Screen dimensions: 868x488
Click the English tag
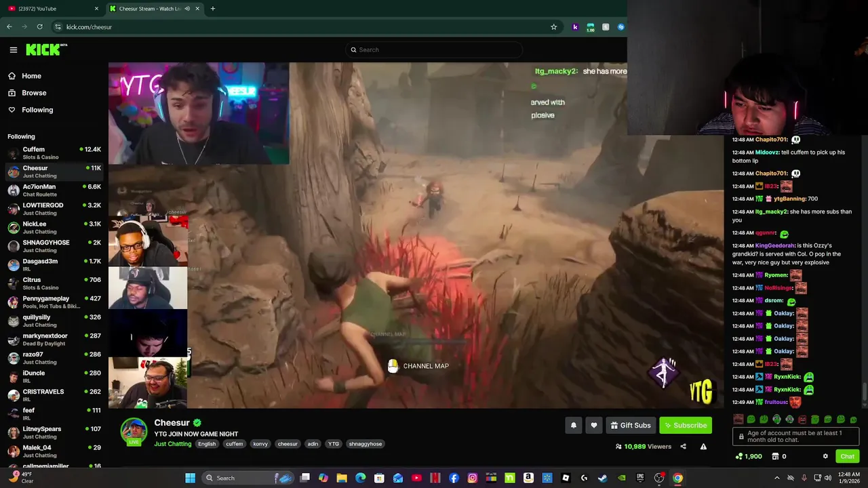pyautogui.click(x=207, y=444)
